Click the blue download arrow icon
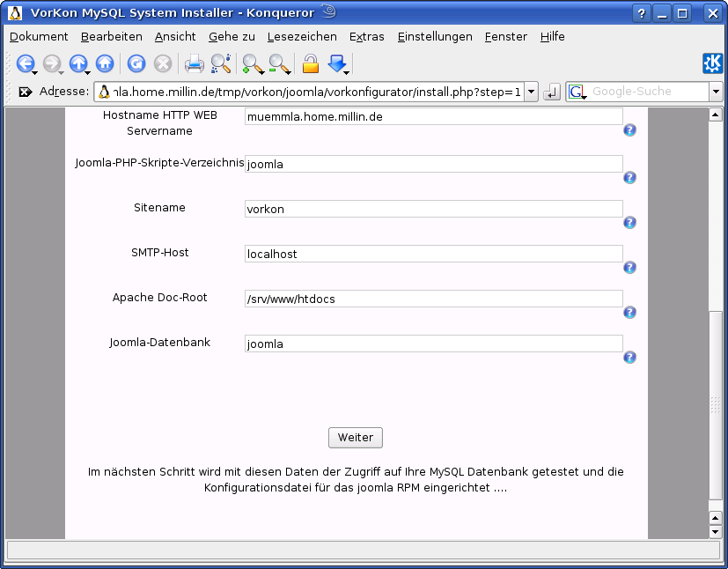The image size is (728, 569). 337,63
